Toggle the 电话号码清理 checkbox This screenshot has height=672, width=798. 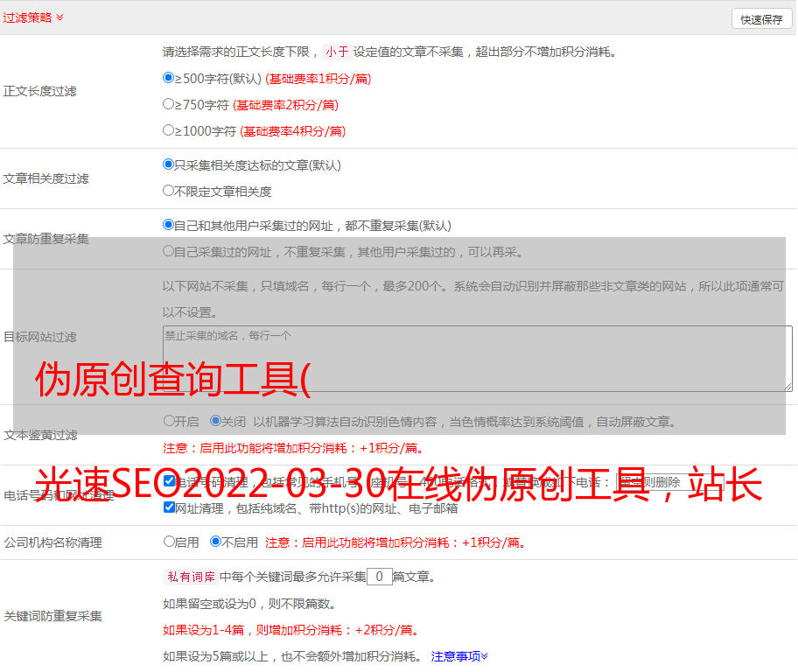click(x=169, y=481)
